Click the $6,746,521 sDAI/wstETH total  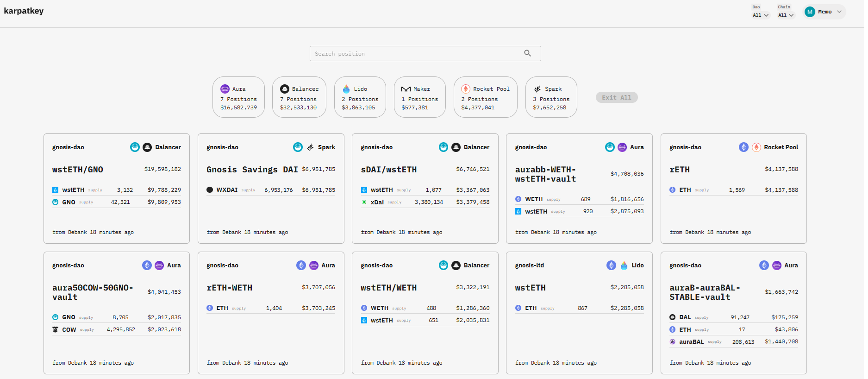473,169
